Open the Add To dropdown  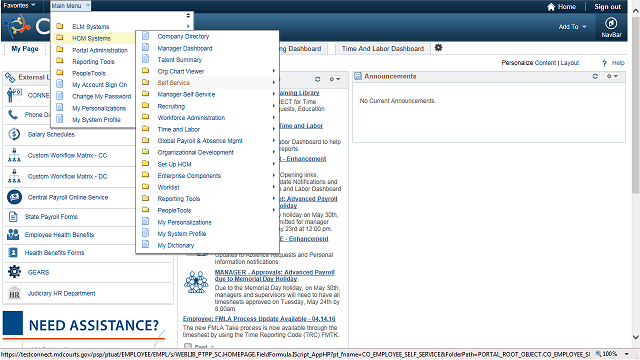point(572,27)
